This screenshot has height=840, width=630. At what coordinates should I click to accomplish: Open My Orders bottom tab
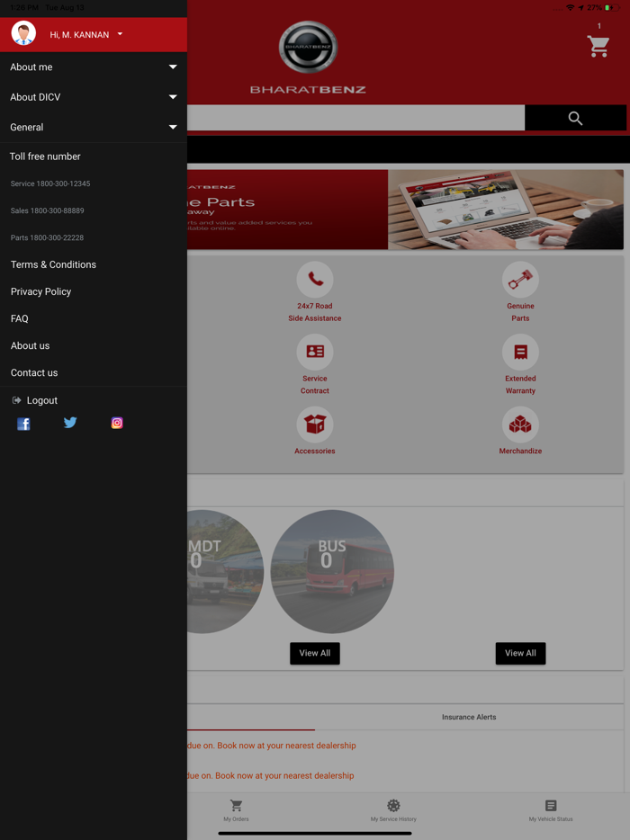tap(236, 810)
